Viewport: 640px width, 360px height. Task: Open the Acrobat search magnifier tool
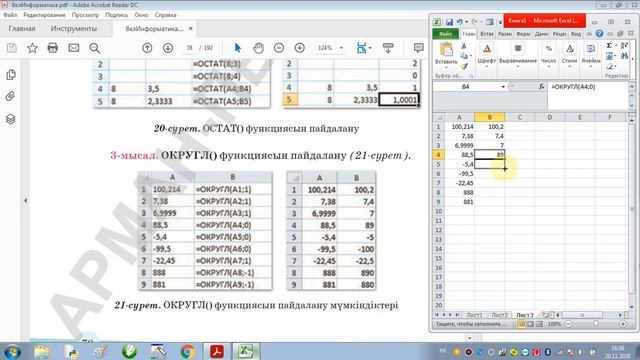coord(95,48)
